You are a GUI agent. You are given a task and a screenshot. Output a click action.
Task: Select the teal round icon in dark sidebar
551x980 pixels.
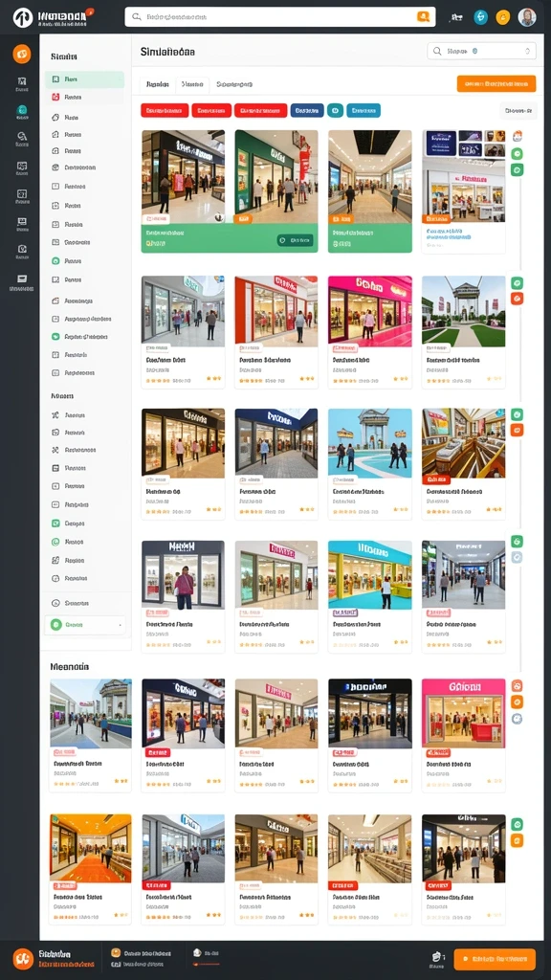22,109
